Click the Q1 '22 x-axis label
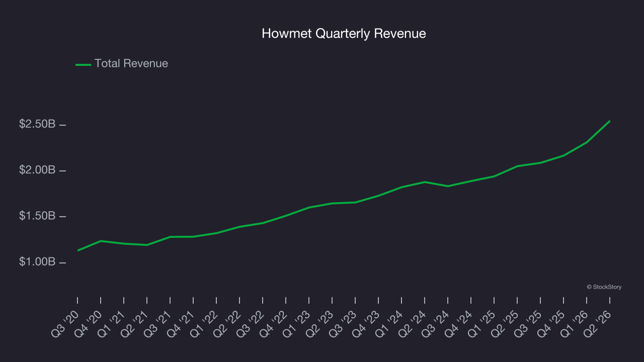 [204, 324]
